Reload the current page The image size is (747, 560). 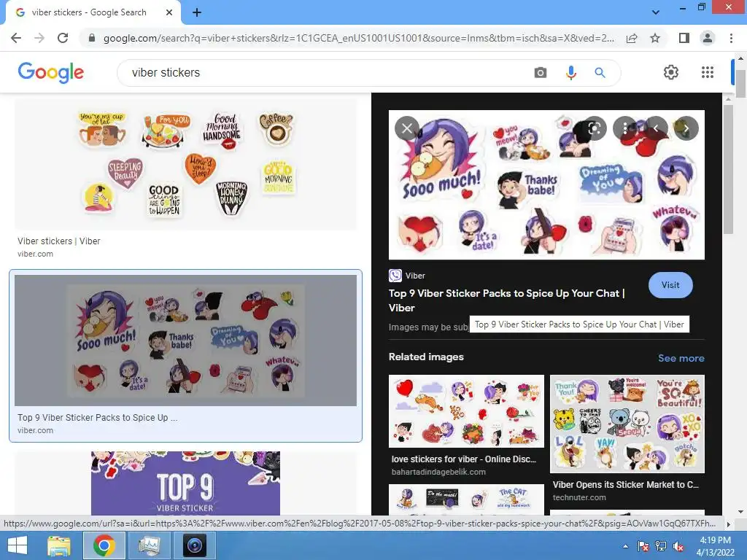63,38
